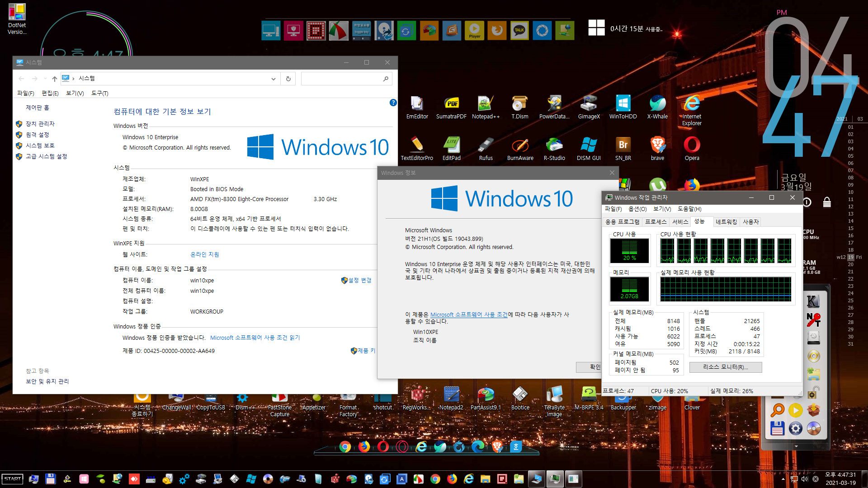Viewport: 868px width, 488px height.
Task: Launch the brave browser desktop icon
Action: click(657, 149)
